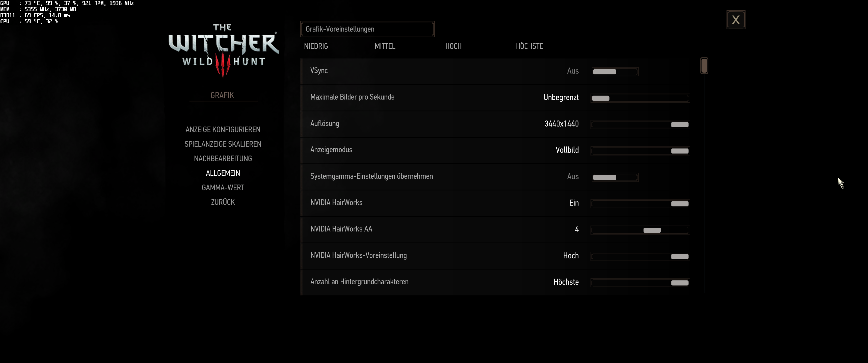Choose the HOCH graphics preset
Viewport: 868px width, 363px height.
pyautogui.click(x=453, y=46)
